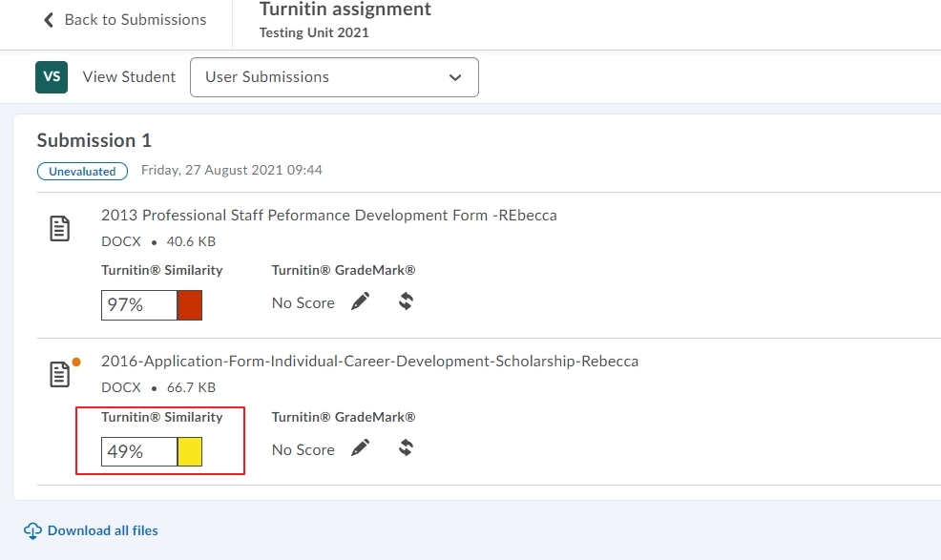Go back via Back to Submissions link

pyautogui.click(x=125, y=20)
